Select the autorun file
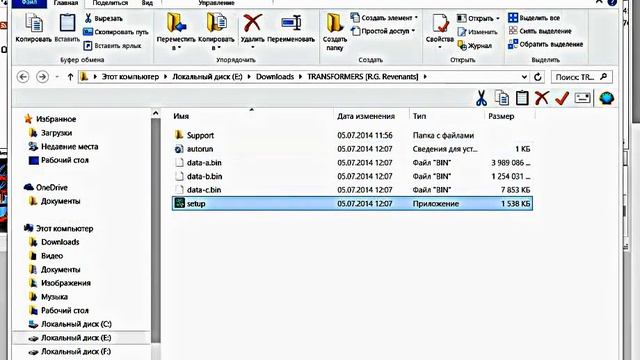Screen dimensions: 640x360 [352, 149]
